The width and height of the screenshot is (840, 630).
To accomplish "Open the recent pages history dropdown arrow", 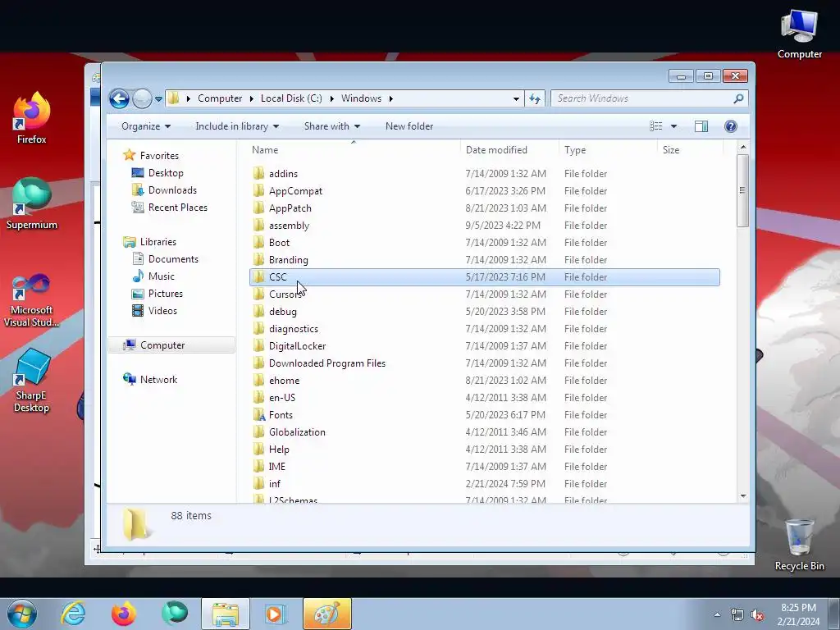I will pyautogui.click(x=158, y=99).
